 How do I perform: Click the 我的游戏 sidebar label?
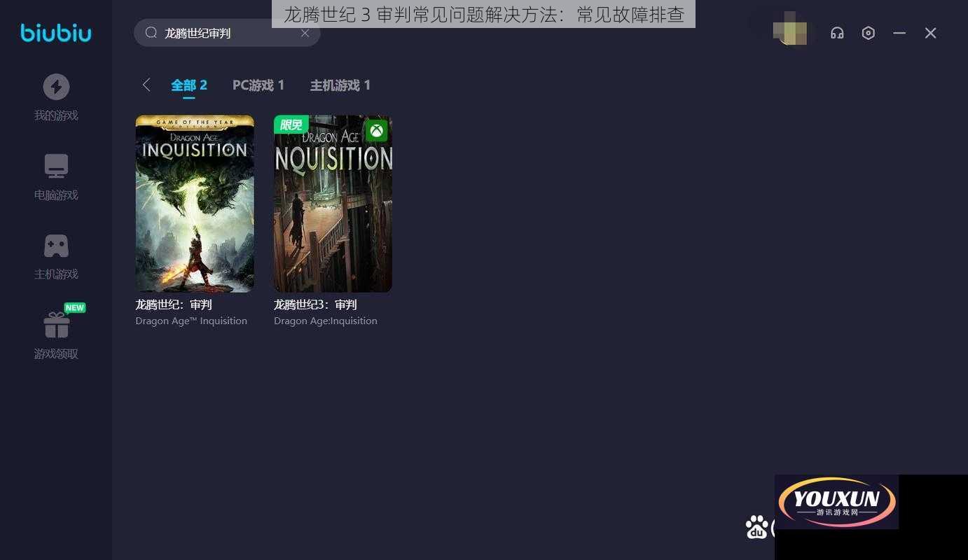56,115
